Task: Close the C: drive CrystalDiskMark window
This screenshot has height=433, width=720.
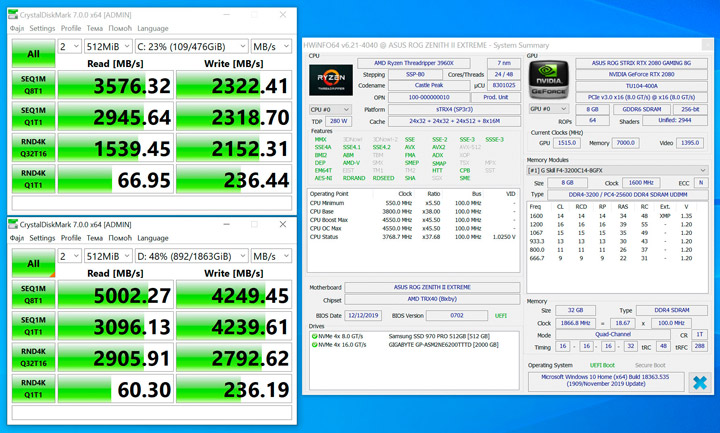Action: coord(283,15)
